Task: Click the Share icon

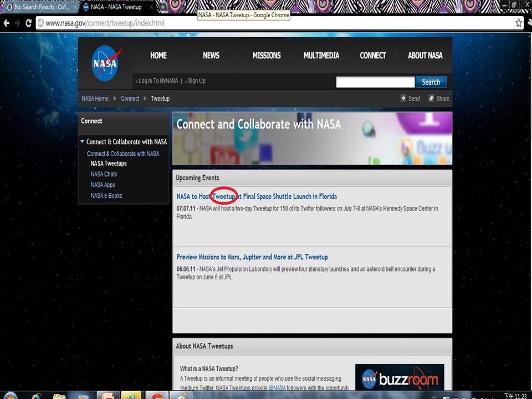Action: point(431,99)
